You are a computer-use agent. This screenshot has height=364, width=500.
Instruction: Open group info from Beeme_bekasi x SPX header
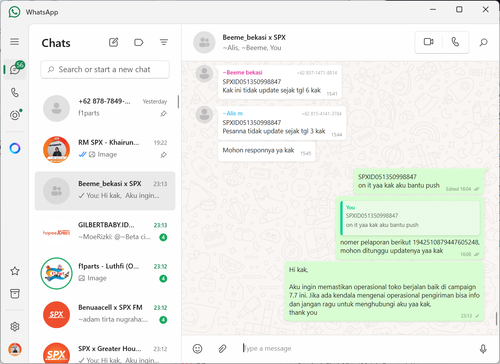[254, 42]
